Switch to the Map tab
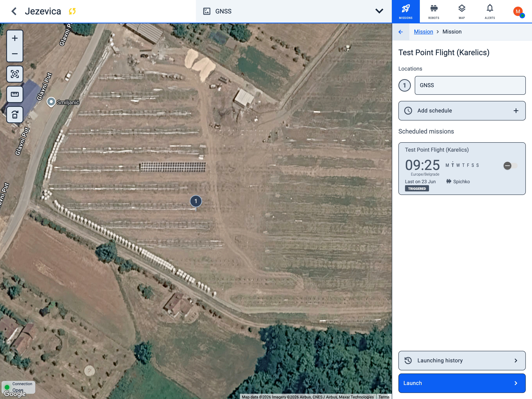This screenshot has width=532, height=399. click(x=462, y=11)
